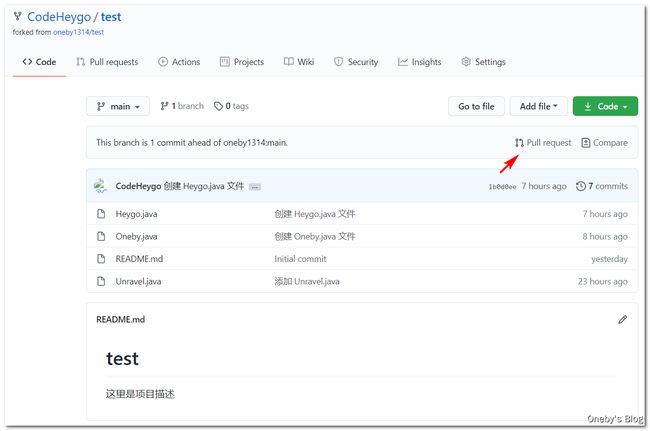
Task: Click the pull request icon in branch banner
Action: click(519, 143)
